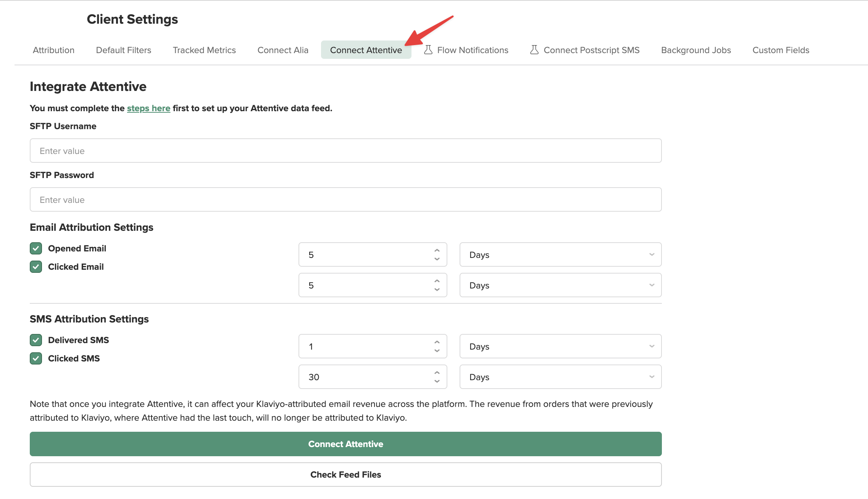Expand the Days dropdown beside the 30 value

pos(560,377)
